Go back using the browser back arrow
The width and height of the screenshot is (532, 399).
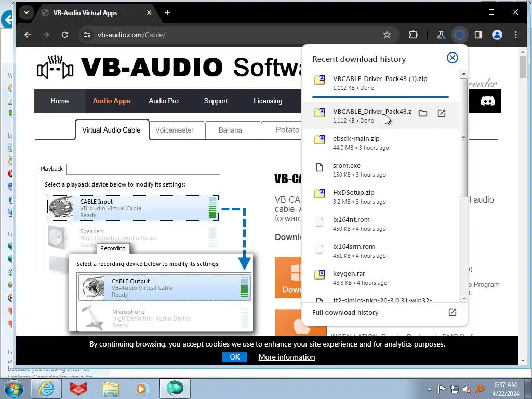(x=28, y=35)
